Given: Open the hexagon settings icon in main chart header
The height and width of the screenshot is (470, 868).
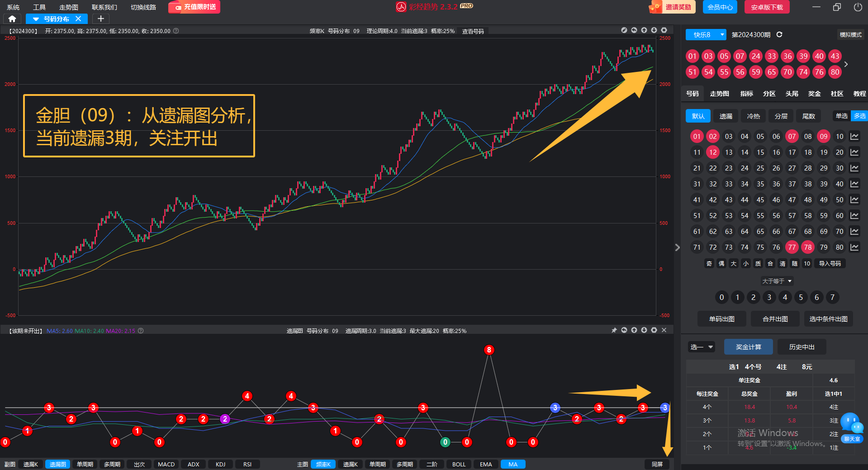Looking at the screenshot, I should tap(664, 30).
